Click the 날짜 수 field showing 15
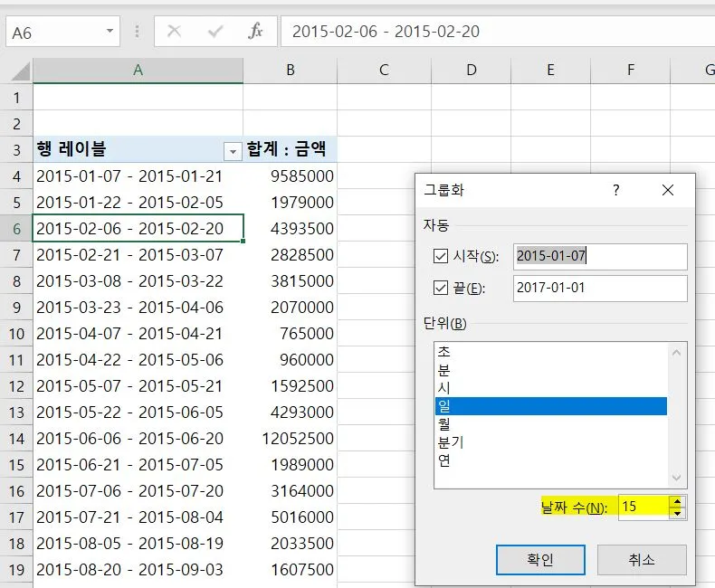 coord(643,507)
